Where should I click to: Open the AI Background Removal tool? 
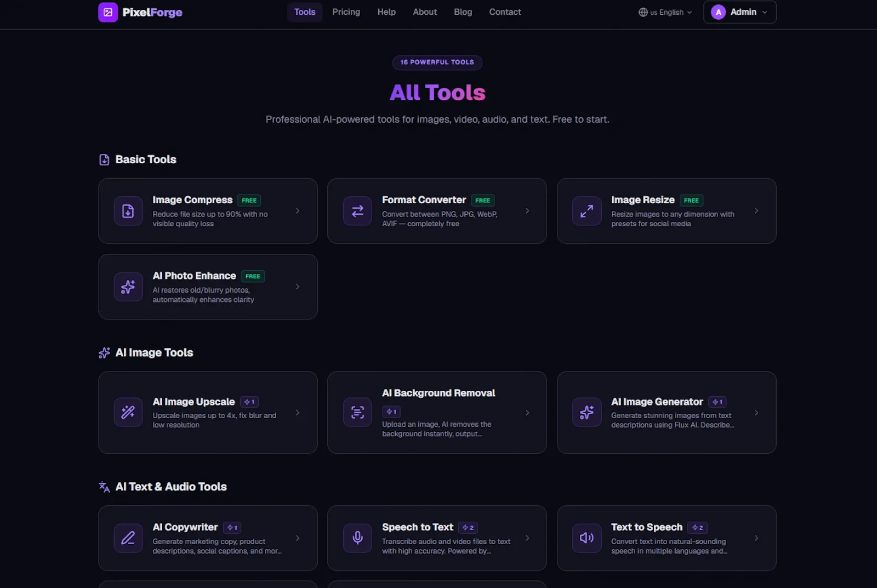tap(437, 413)
